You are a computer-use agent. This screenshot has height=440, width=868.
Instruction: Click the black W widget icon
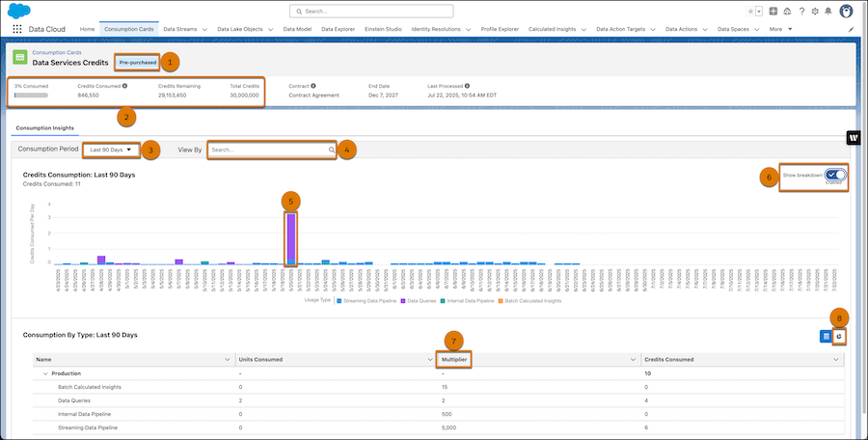pyautogui.click(x=854, y=138)
